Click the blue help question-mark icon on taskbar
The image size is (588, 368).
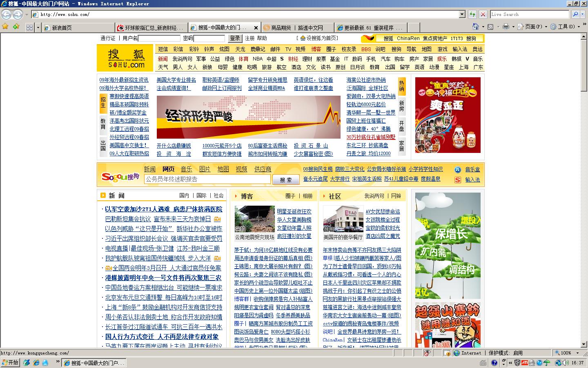pos(494,363)
